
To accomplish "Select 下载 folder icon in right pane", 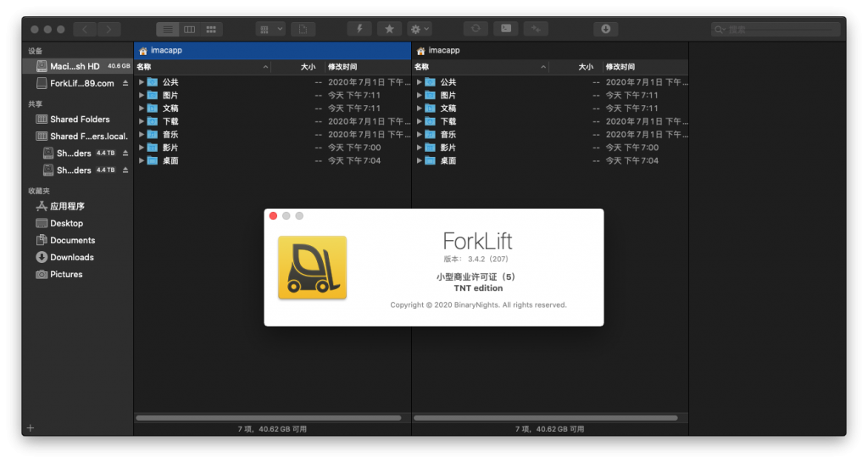I will click(x=430, y=121).
